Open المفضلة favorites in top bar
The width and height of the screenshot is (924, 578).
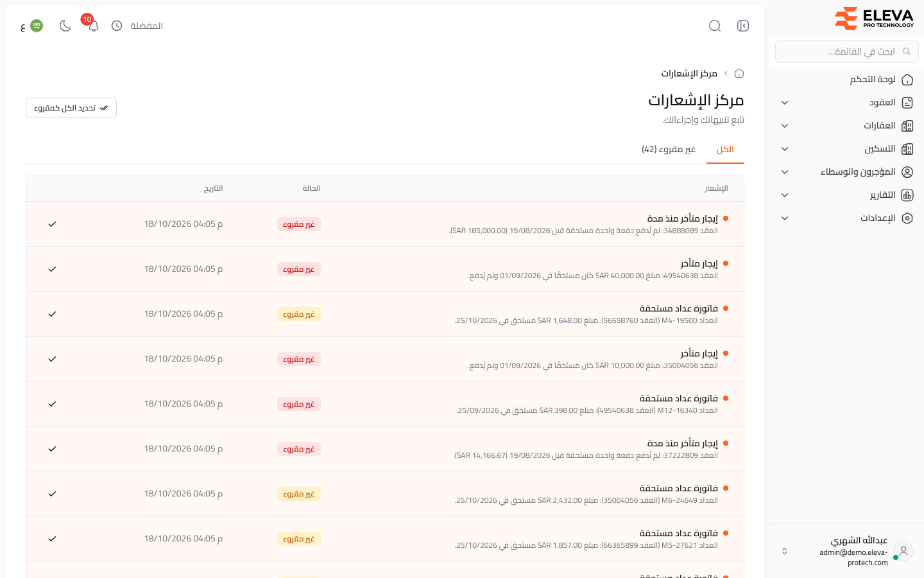click(147, 26)
